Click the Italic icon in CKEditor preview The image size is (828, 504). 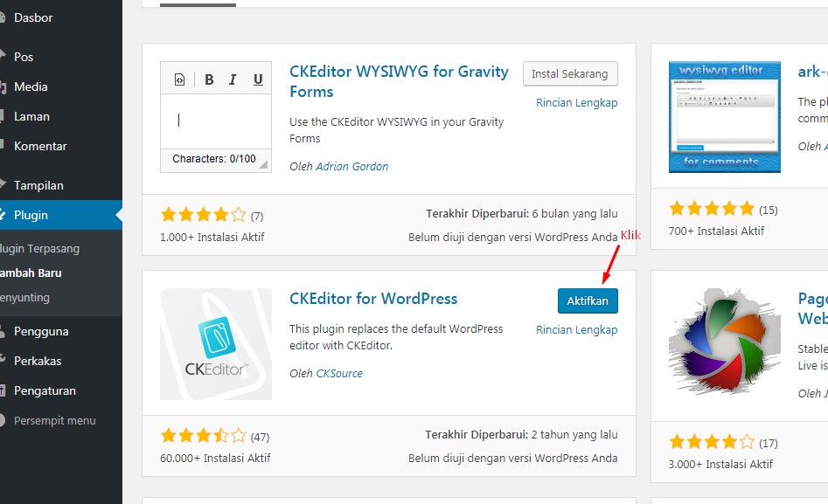(232, 79)
